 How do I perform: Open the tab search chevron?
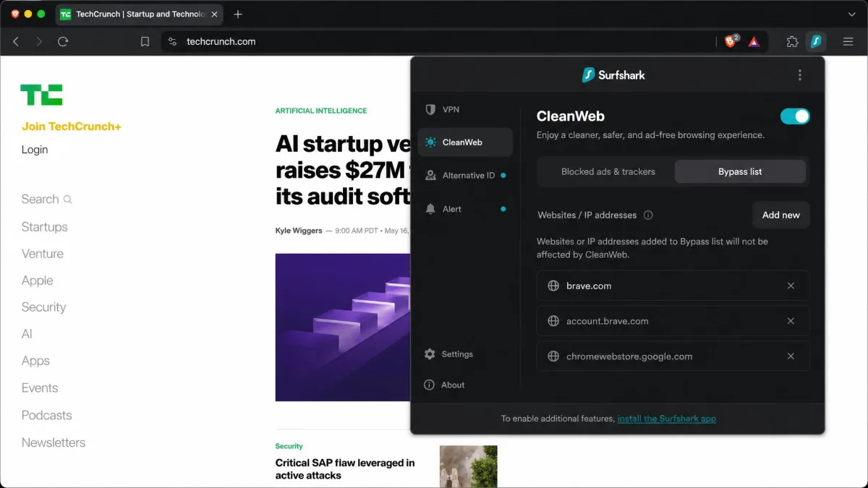pos(851,14)
